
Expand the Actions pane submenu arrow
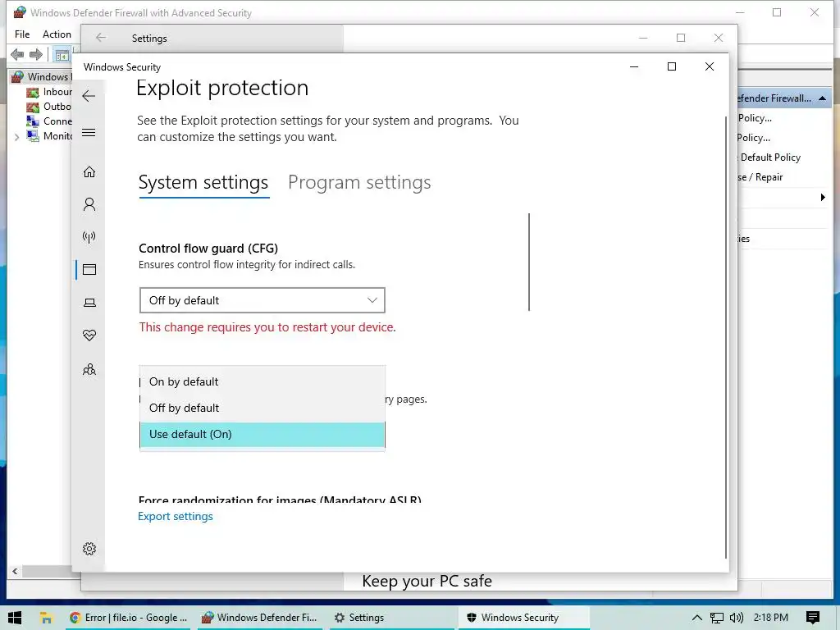coord(823,198)
